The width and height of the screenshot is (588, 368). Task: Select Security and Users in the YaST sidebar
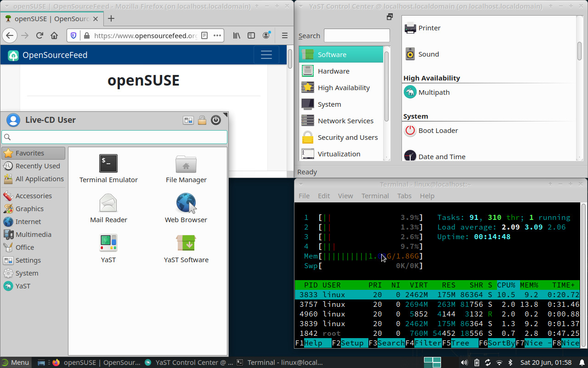pyautogui.click(x=347, y=137)
